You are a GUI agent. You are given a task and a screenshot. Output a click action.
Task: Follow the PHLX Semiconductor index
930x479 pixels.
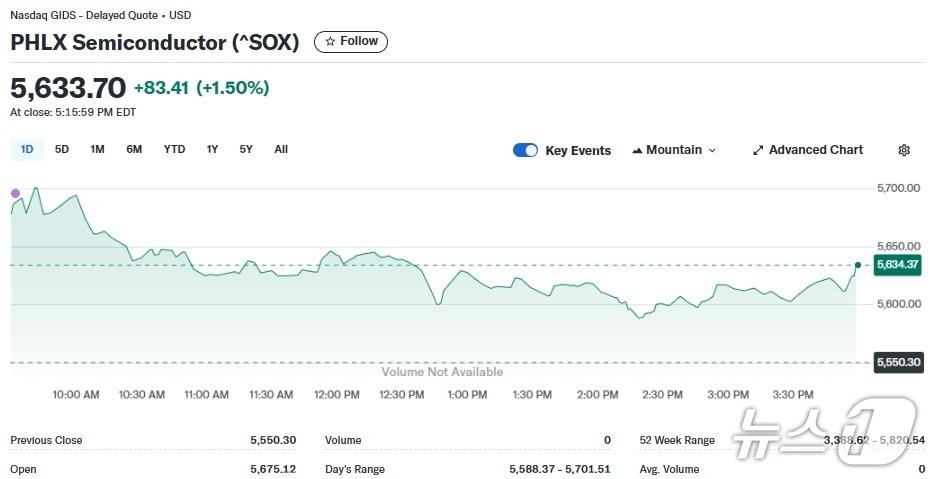coord(351,42)
